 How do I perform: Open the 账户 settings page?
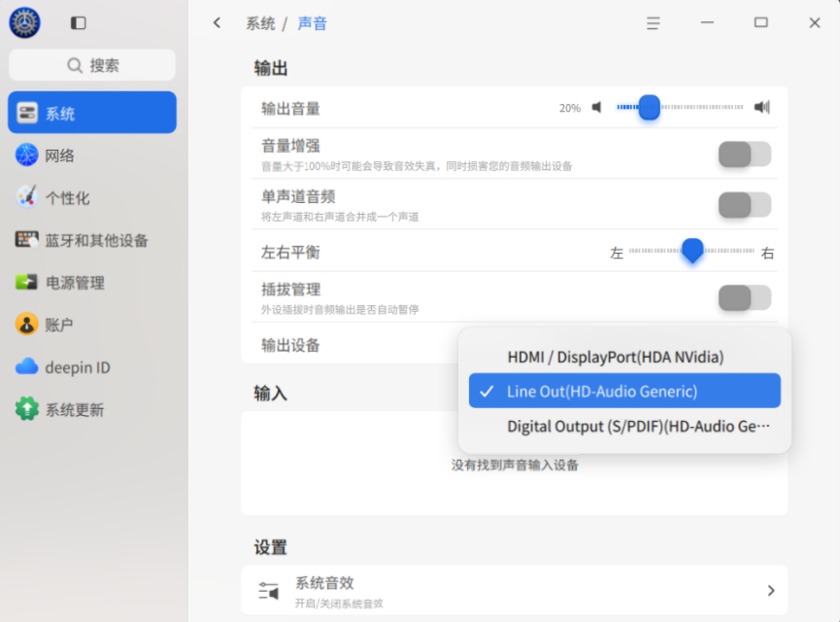pyautogui.click(x=92, y=325)
